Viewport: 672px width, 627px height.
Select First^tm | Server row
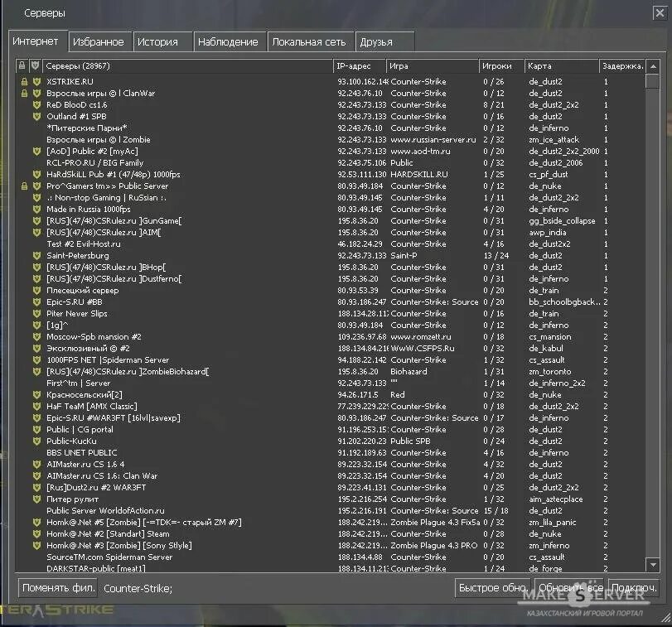(330, 383)
